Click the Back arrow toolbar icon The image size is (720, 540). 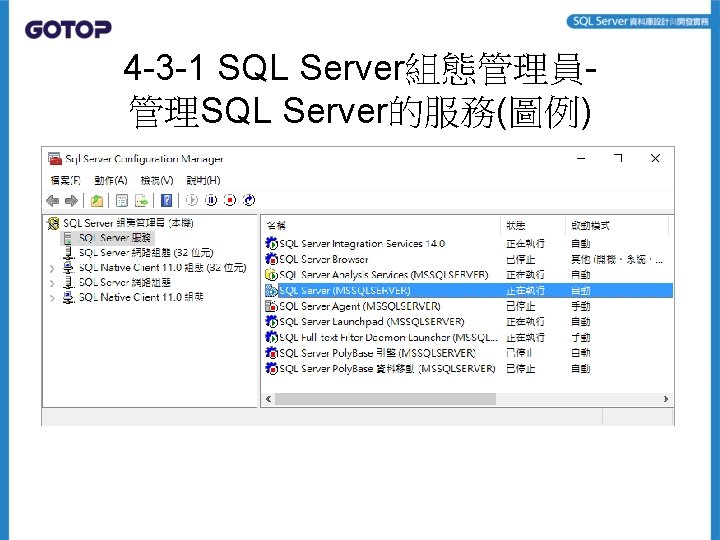tap(53, 201)
